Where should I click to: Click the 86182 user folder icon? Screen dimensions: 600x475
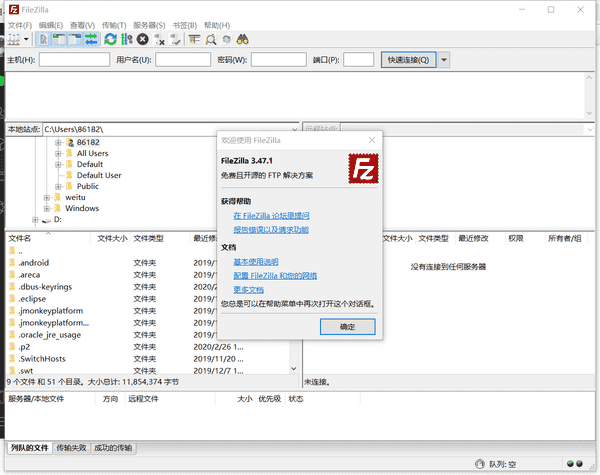pyautogui.click(x=70, y=142)
